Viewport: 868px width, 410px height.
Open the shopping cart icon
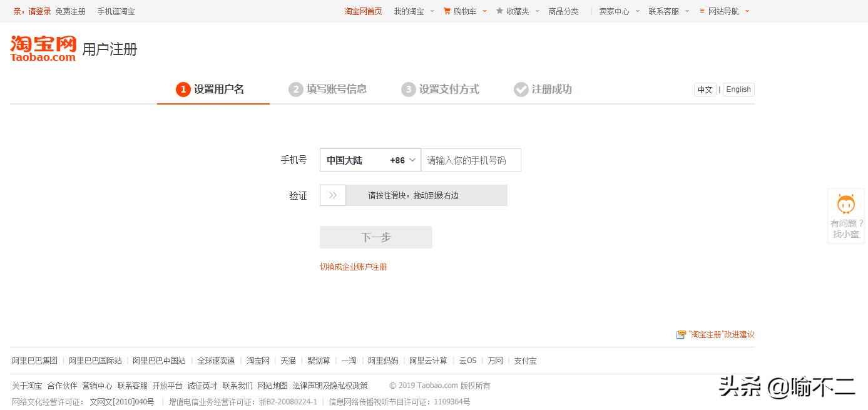446,11
